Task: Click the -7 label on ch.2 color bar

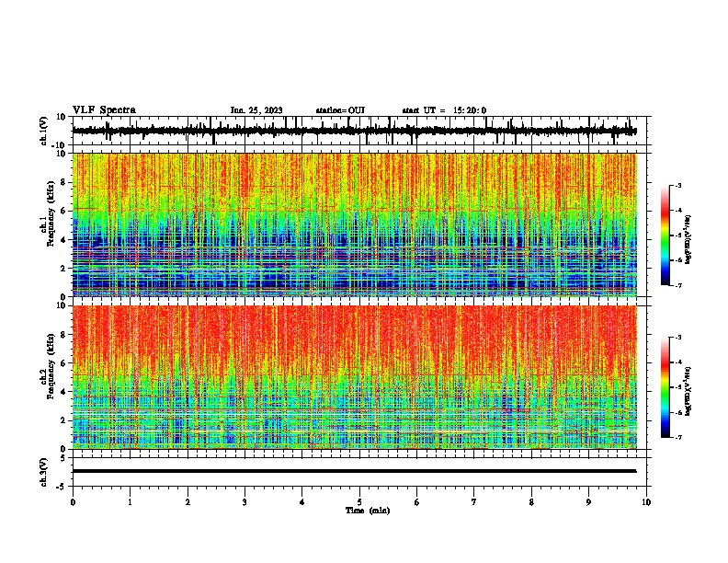Action: point(678,437)
